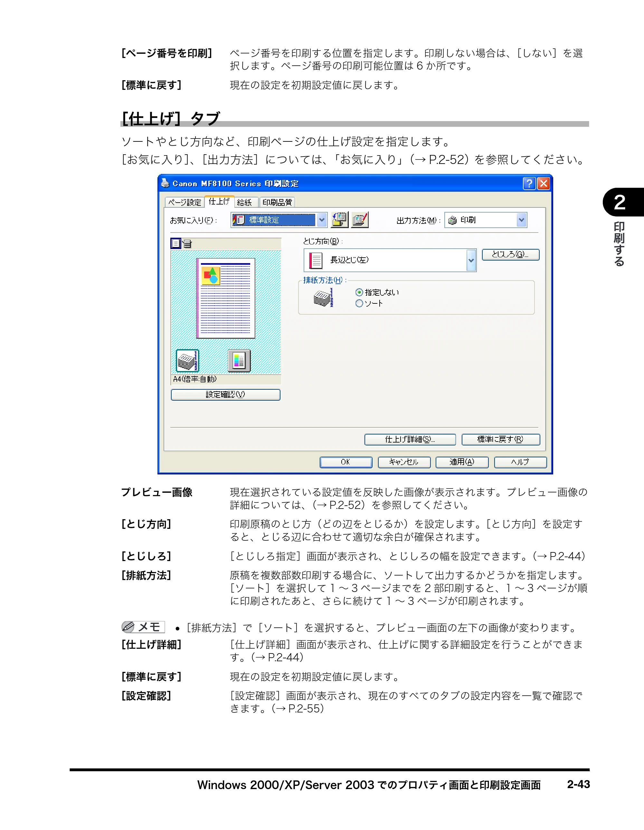Select the printer view icon above preview
Screen dimensions: 644x830
pos(187,243)
